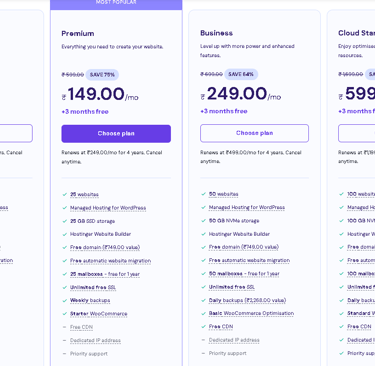
Task: Click checkmark icon beside 25 GB SSD storage
Action: (x=65, y=221)
